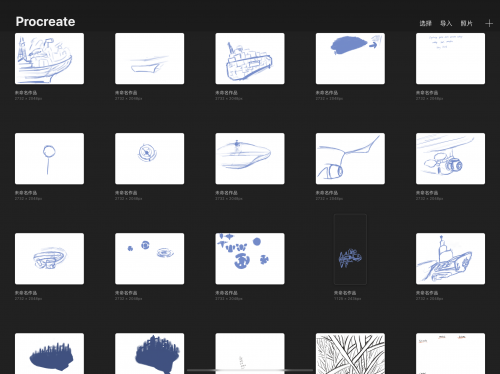Screen dimensions: 500x374
Task: Click the 导入 (Import) button
Action: pyautogui.click(x=446, y=23)
